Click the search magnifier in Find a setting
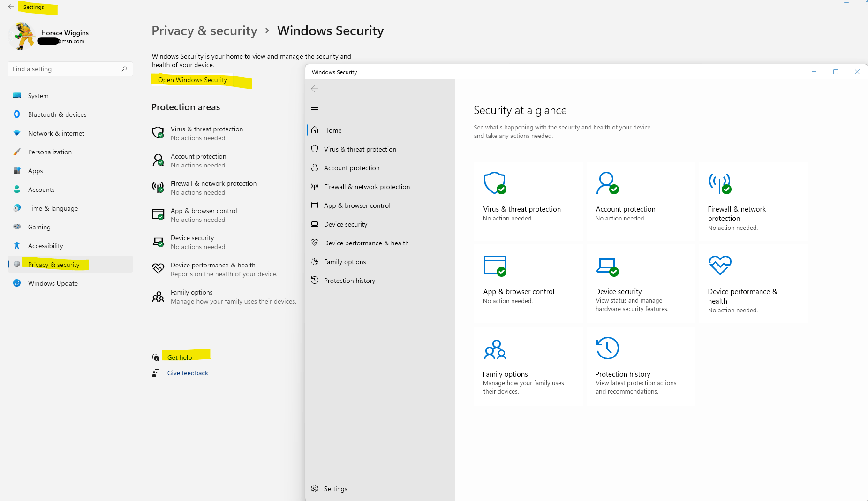Screen dimensions: 868x501 click(124, 69)
